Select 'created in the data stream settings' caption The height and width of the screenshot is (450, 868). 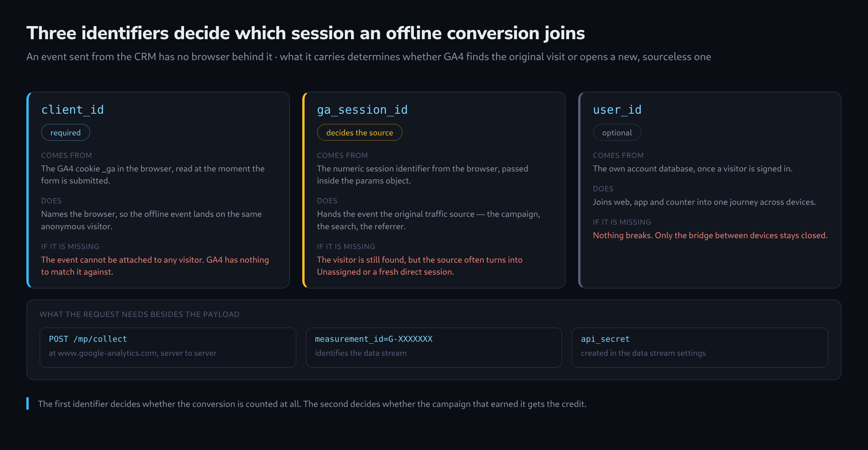coord(643,353)
